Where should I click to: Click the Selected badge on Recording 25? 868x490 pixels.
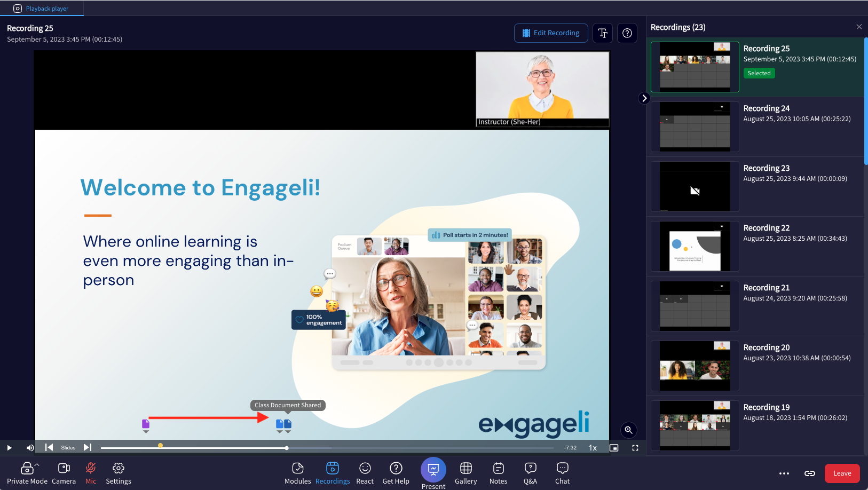[759, 73]
